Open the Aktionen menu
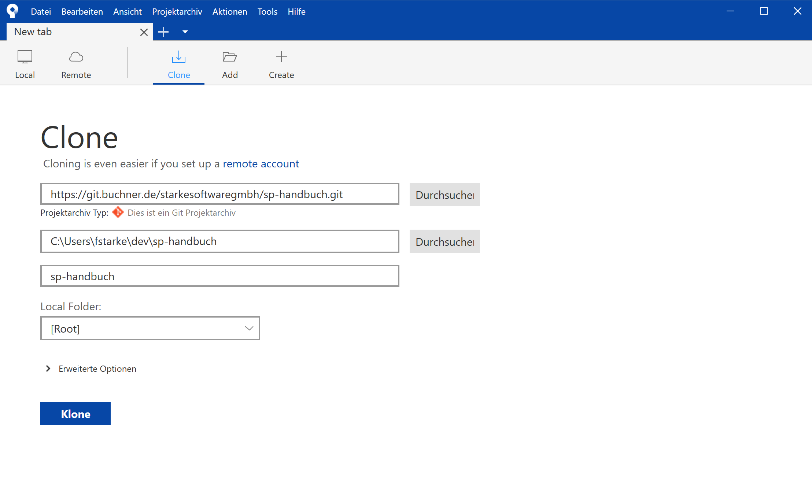The width and height of the screenshot is (812, 504). (x=230, y=12)
